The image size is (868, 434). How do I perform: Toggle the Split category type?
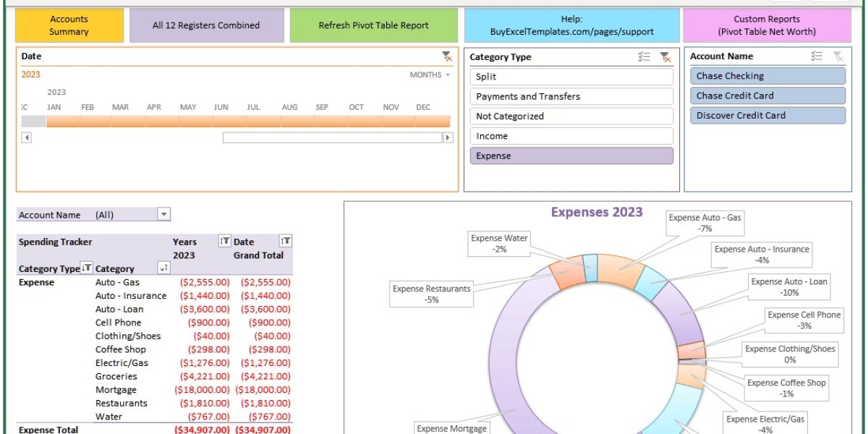pos(571,77)
